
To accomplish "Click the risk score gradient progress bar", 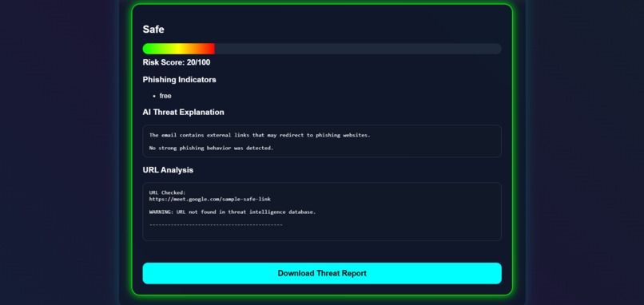I will (x=322, y=49).
